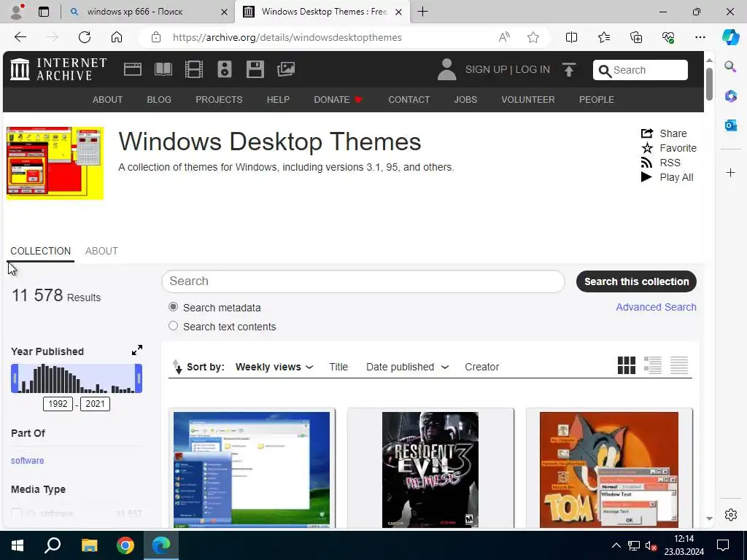Sort results by Creator

[x=481, y=367]
